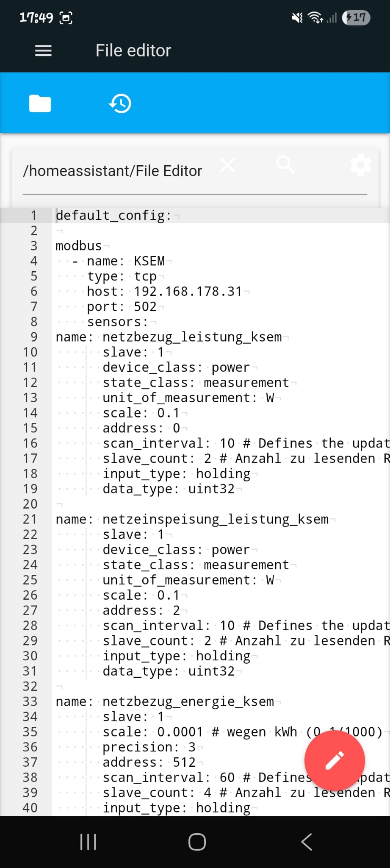This screenshot has height=868, width=390.
Task: Open the hamburger navigation menu
Action: pos(43,51)
